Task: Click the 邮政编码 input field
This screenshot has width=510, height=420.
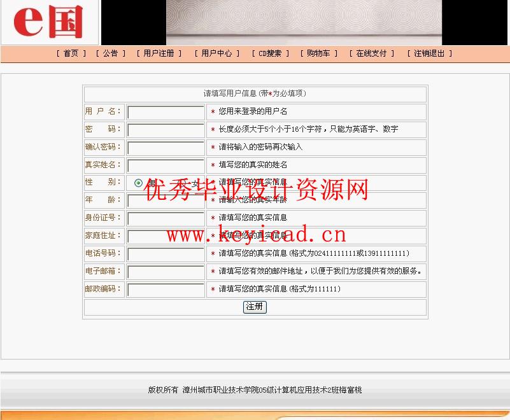Action: click(166, 290)
